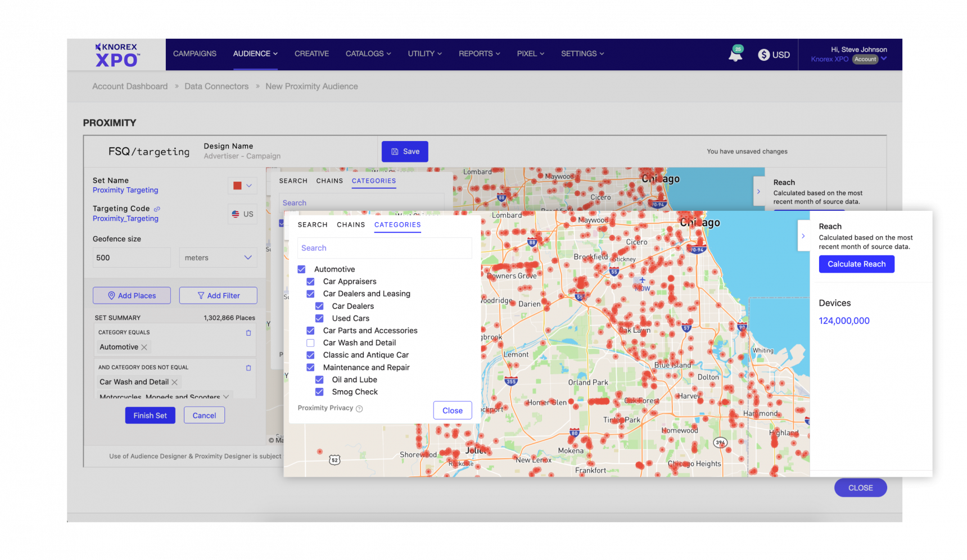Open the Audience dropdown menu
Viewport: 967px width, 560px height.
[x=255, y=54]
